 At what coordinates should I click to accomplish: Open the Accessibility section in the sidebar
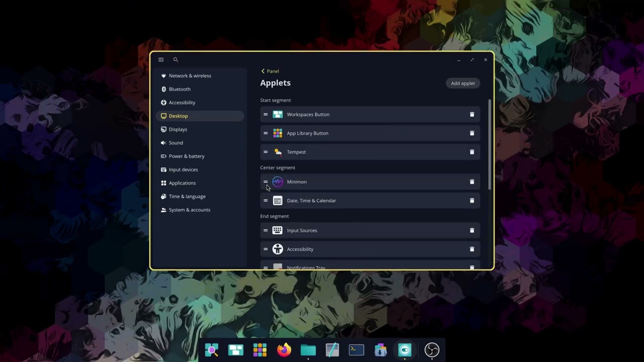182,102
